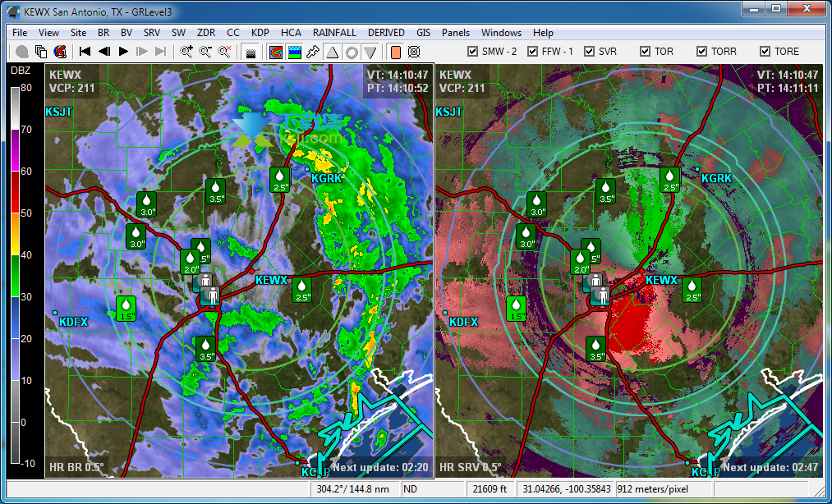Open the DERIVED products menu

click(x=386, y=32)
